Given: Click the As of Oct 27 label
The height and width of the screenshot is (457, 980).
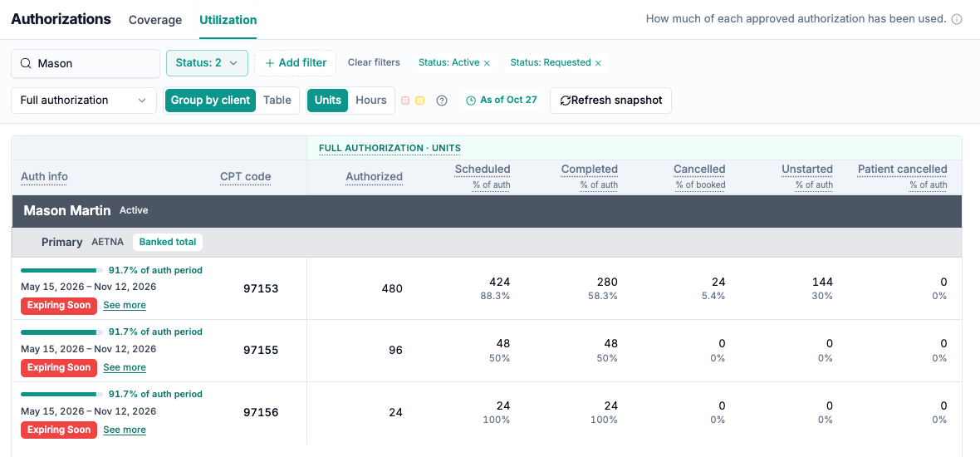Looking at the screenshot, I should (x=508, y=100).
